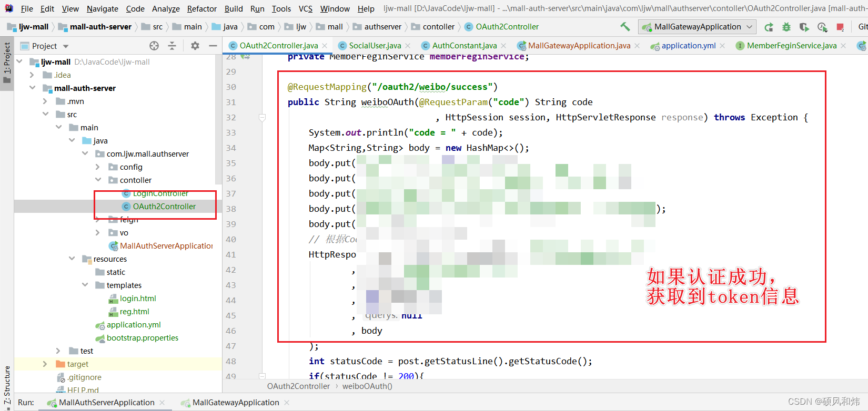Open the File menu

27,8
